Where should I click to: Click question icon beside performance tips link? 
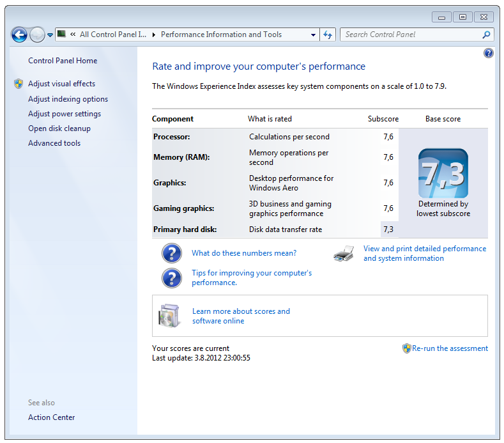click(172, 278)
